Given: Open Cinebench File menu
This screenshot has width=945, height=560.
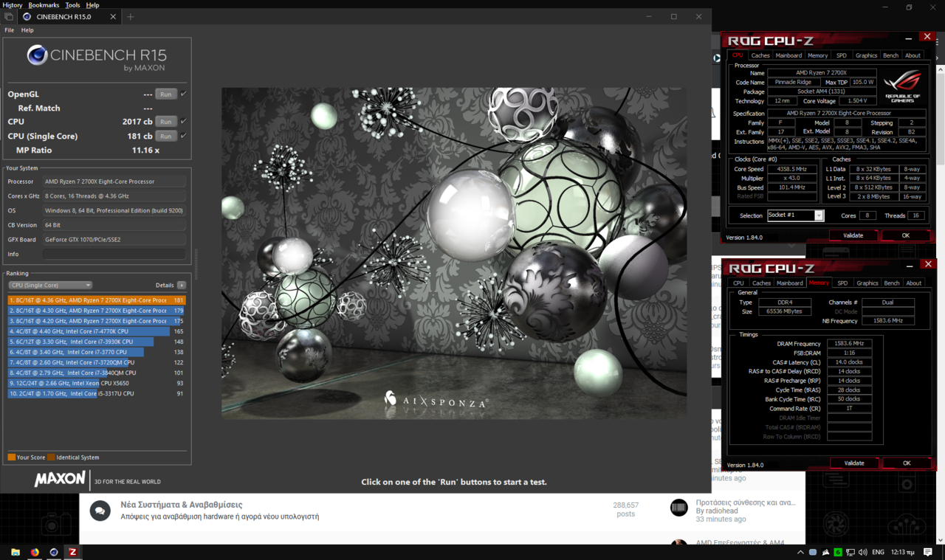Looking at the screenshot, I should (x=9, y=30).
